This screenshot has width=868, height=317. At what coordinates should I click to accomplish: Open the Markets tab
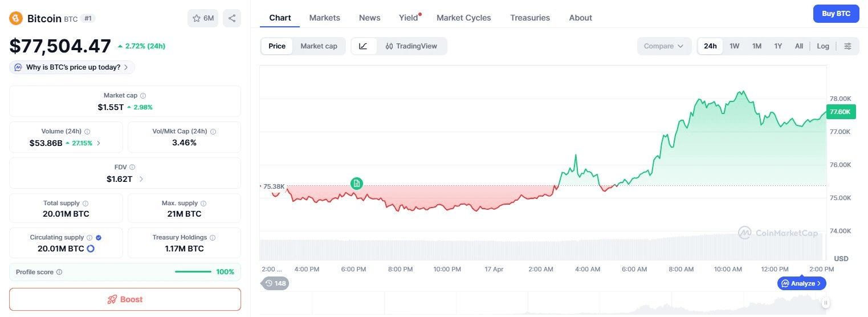(x=324, y=18)
